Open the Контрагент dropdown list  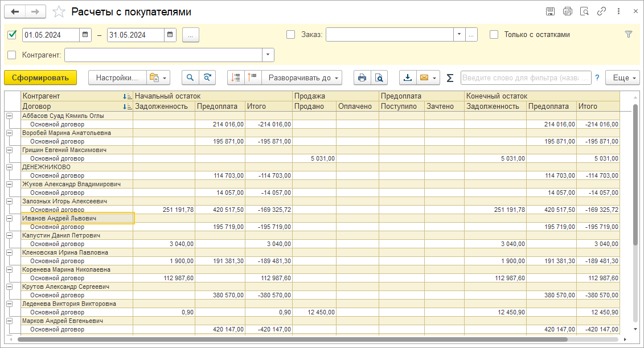click(268, 55)
